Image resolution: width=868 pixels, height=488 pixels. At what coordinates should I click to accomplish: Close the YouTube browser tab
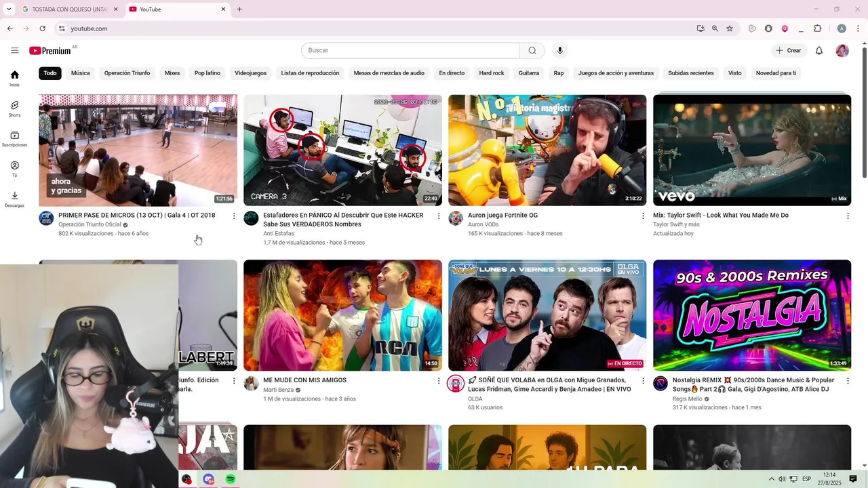tap(223, 9)
